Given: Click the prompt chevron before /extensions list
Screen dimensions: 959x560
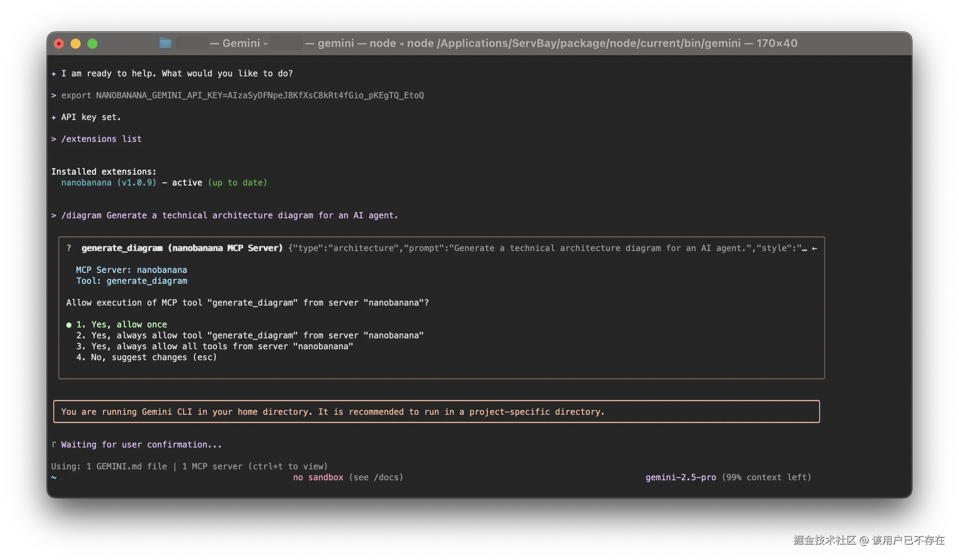Looking at the screenshot, I should tap(54, 139).
